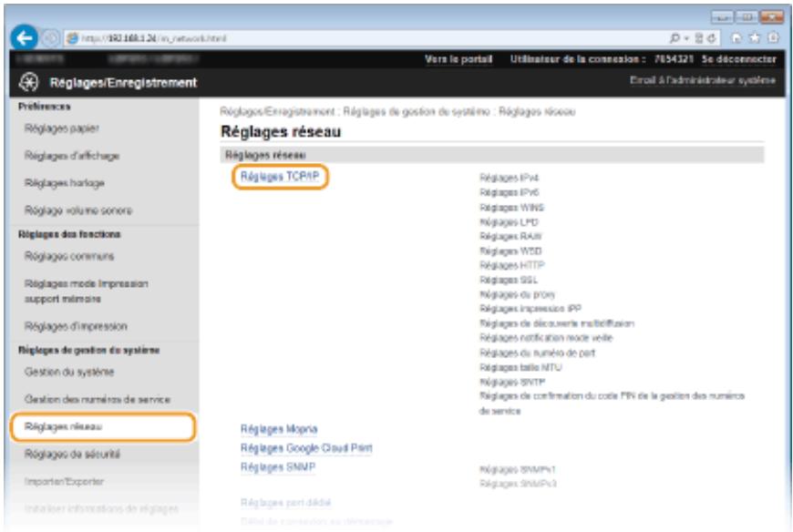Go back with the browser back arrow

coord(24,38)
